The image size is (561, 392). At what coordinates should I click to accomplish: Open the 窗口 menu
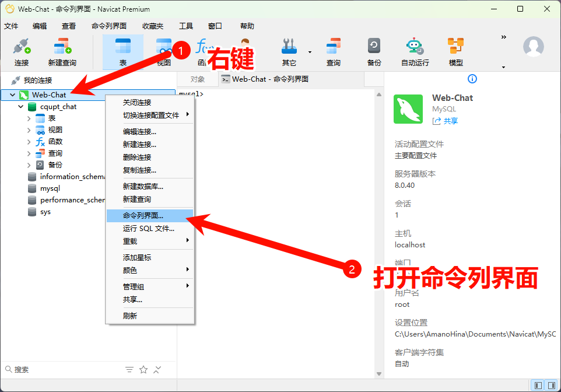coord(215,26)
